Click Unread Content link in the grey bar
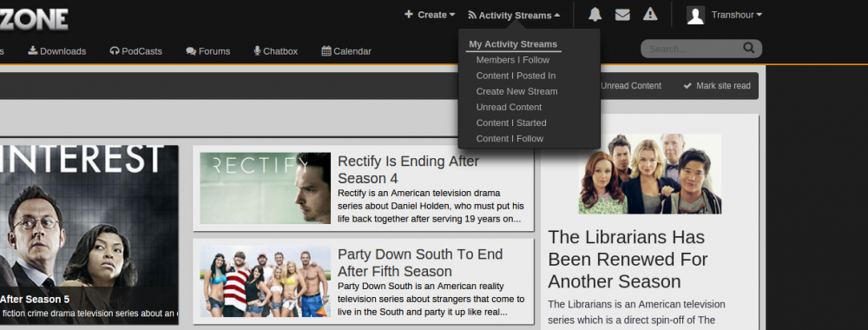868x330 pixels. (x=630, y=86)
